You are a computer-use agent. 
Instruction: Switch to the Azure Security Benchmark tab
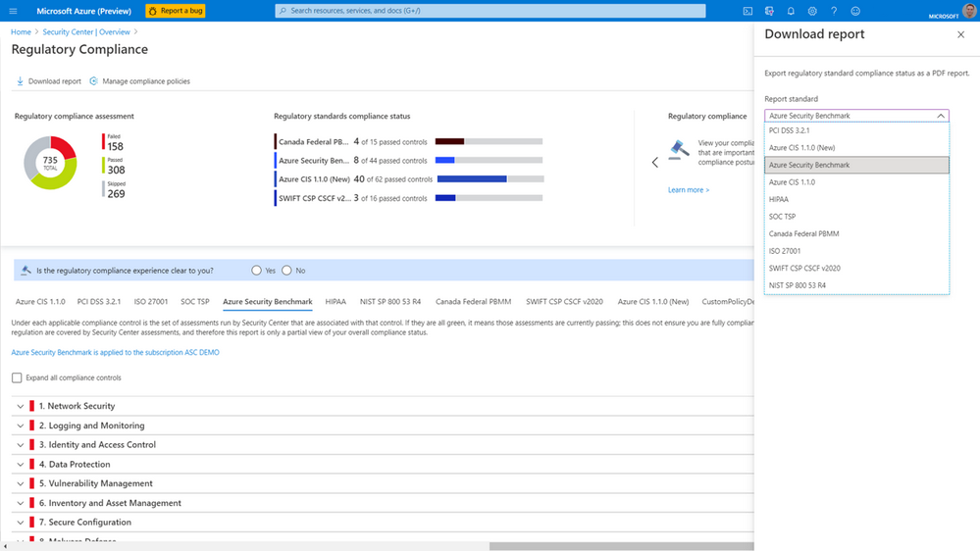click(268, 302)
